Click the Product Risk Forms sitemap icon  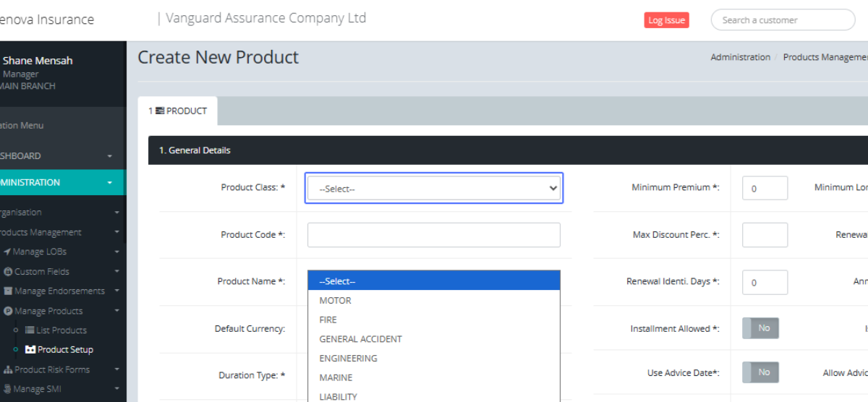(8, 369)
